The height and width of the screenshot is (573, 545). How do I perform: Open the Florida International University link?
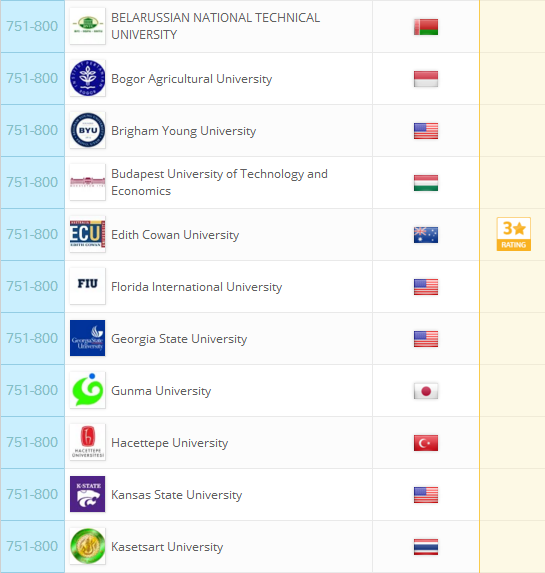click(x=197, y=287)
